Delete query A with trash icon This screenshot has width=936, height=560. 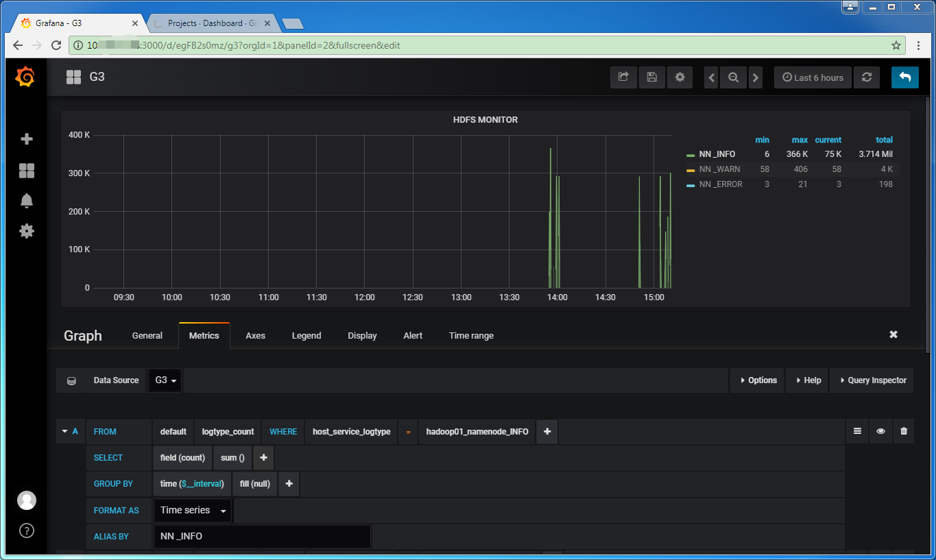[x=904, y=431]
